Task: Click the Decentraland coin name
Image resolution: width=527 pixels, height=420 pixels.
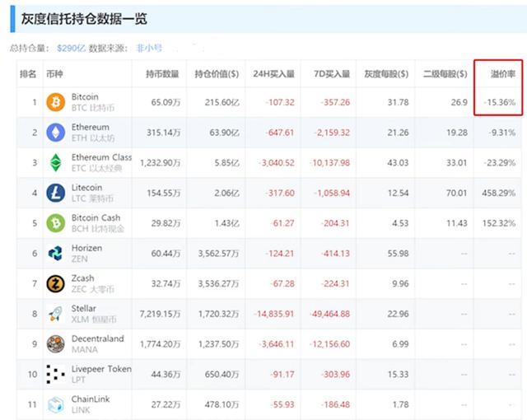Action: [x=98, y=338]
